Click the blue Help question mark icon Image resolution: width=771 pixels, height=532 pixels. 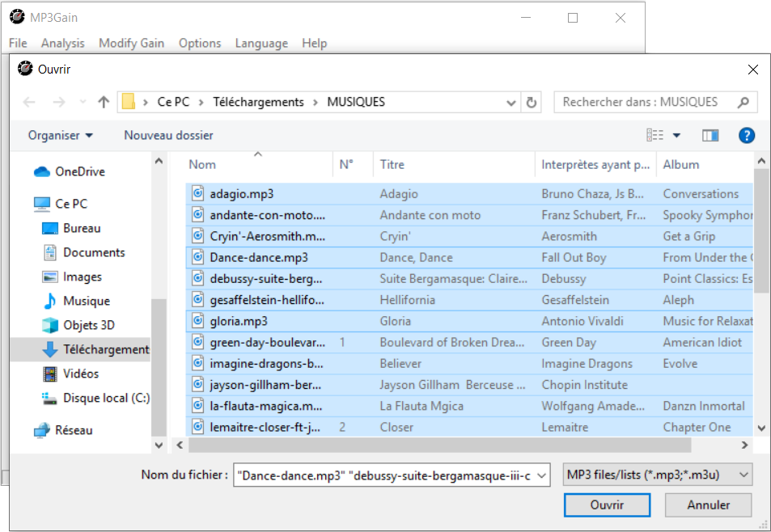[747, 135]
